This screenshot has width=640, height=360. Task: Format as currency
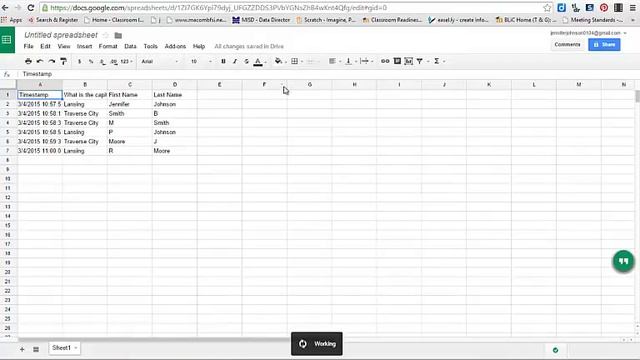click(79, 61)
